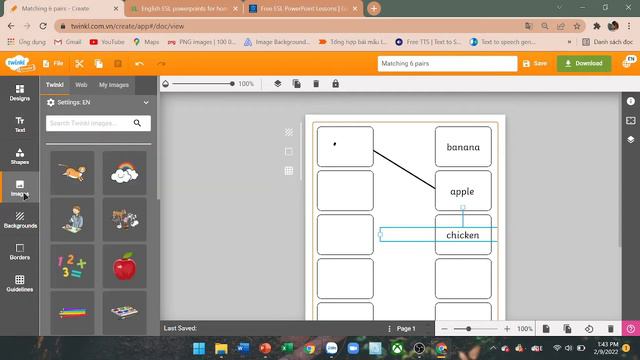Click the layer order icon in toolbar
This screenshot has height=360, width=640.
[278, 84]
